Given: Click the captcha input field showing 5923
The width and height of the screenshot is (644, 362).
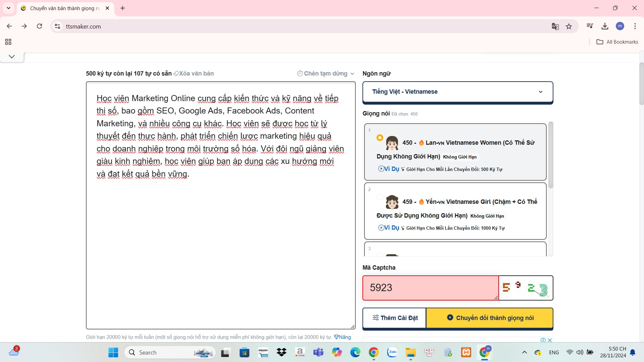Looking at the screenshot, I should pyautogui.click(x=431, y=288).
